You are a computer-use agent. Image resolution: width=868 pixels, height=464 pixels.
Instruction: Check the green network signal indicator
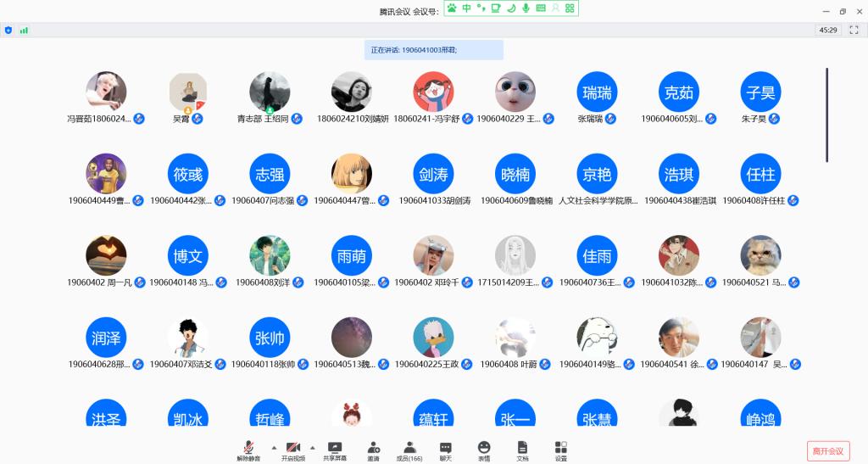pos(24,30)
